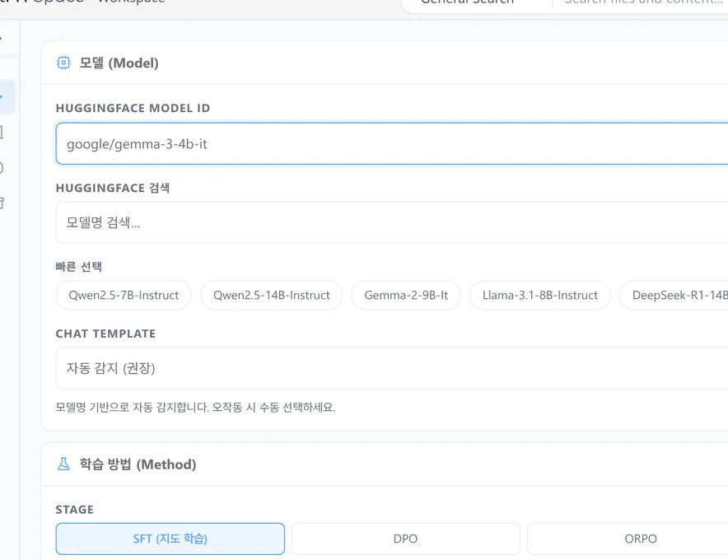Image resolution: width=728 pixels, height=560 pixels.
Task: Click the circular icon in the left sidebar
Action: (x=2, y=168)
